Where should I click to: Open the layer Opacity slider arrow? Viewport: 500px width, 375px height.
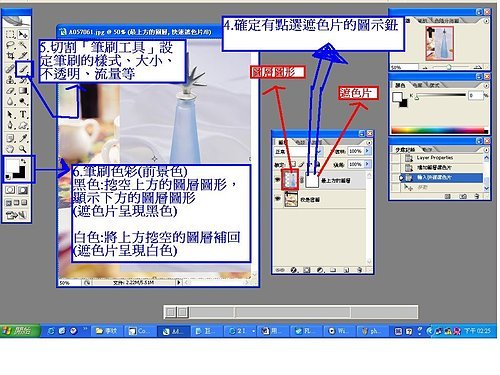coord(367,151)
